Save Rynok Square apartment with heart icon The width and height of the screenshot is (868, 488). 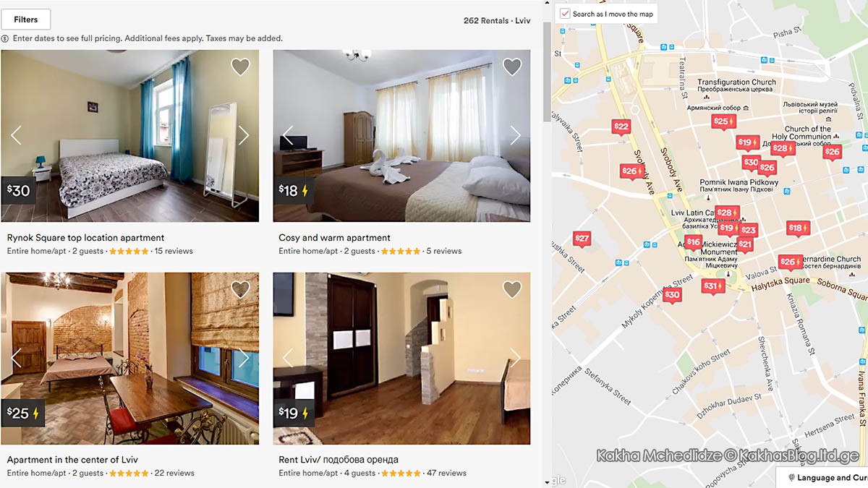click(x=240, y=67)
